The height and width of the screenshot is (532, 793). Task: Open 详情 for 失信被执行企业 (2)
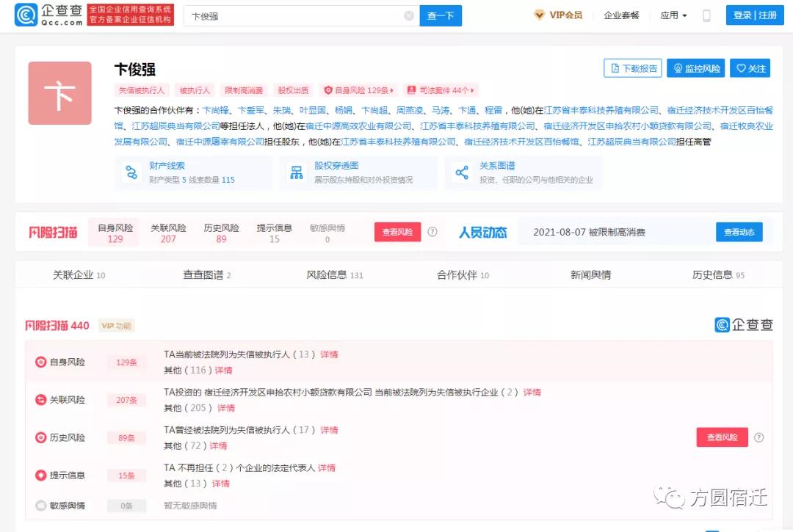coord(532,393)
